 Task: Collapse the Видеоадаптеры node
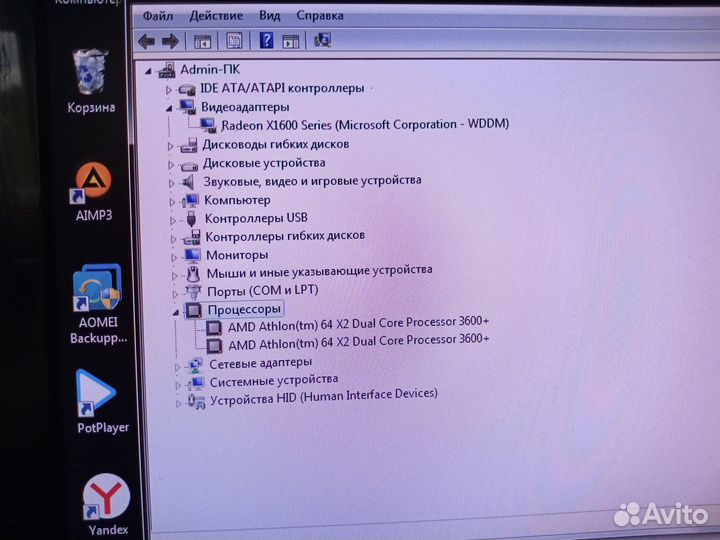click(x=169, y=106)
